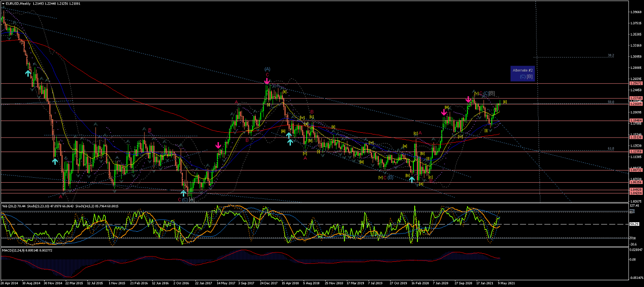Select the pink down arrow near May 2017
The height and width of the screenshot is (287, 644).
(218, 145)
